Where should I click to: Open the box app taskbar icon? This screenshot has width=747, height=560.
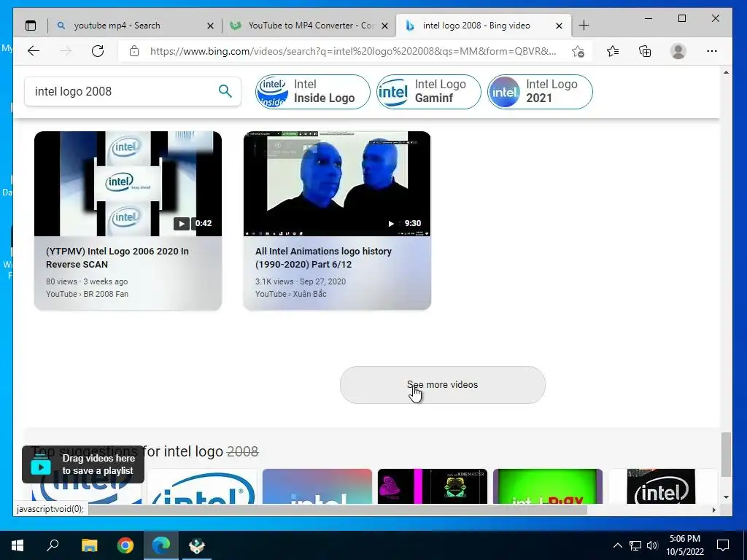(197, 545)
